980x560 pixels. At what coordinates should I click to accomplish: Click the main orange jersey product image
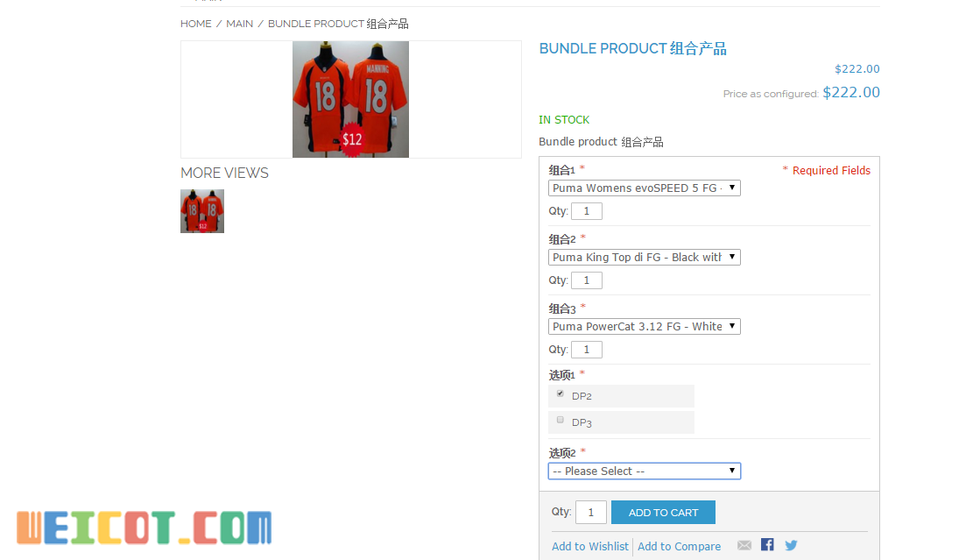point(350,100)
